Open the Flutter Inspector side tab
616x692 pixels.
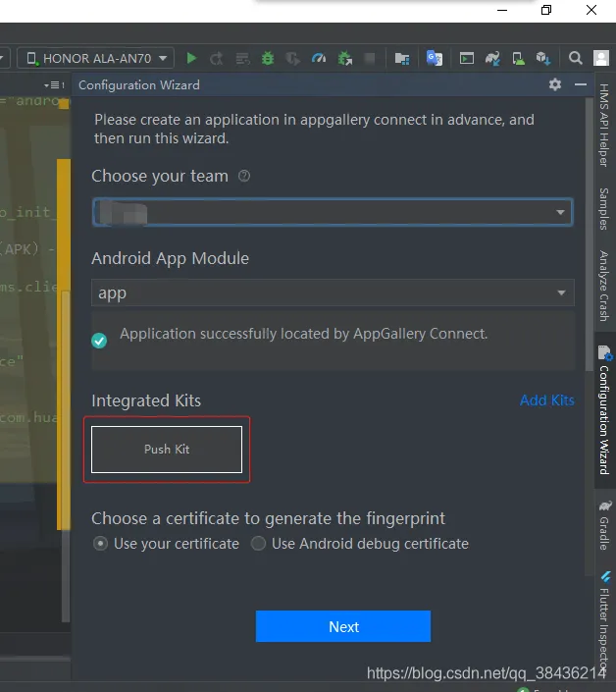(605, 621)
